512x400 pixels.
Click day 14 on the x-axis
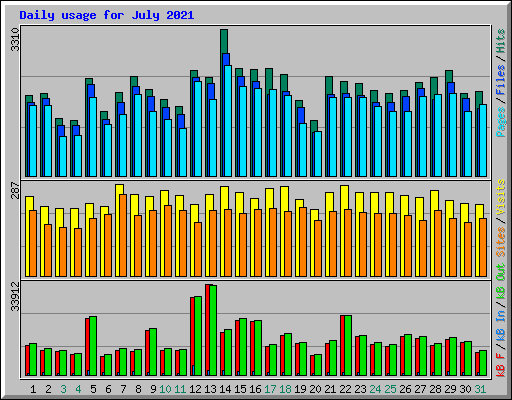pyautogui.click(x=225, y=389)
